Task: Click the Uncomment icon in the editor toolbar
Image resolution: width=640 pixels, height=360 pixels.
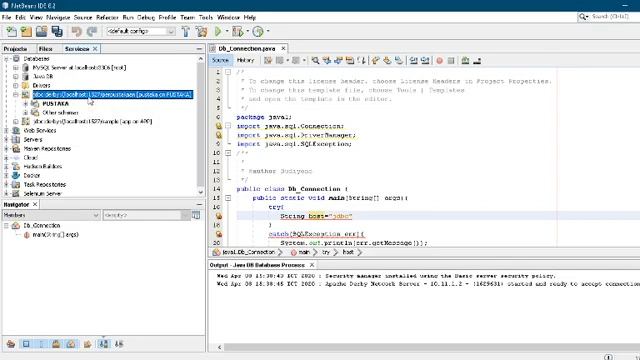Action: 477,60
